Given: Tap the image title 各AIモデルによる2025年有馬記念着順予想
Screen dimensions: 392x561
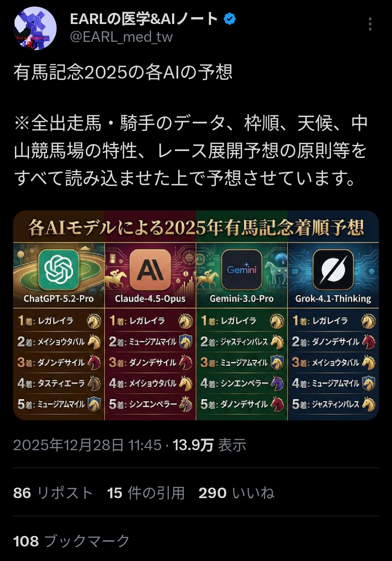Looking at the screenshot, I should pos(196,228).
